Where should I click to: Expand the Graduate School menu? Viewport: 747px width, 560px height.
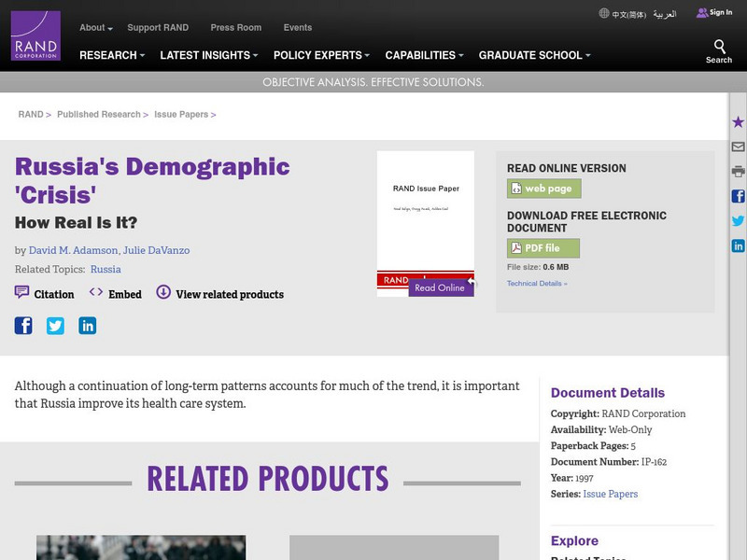(x=534, y=55)
